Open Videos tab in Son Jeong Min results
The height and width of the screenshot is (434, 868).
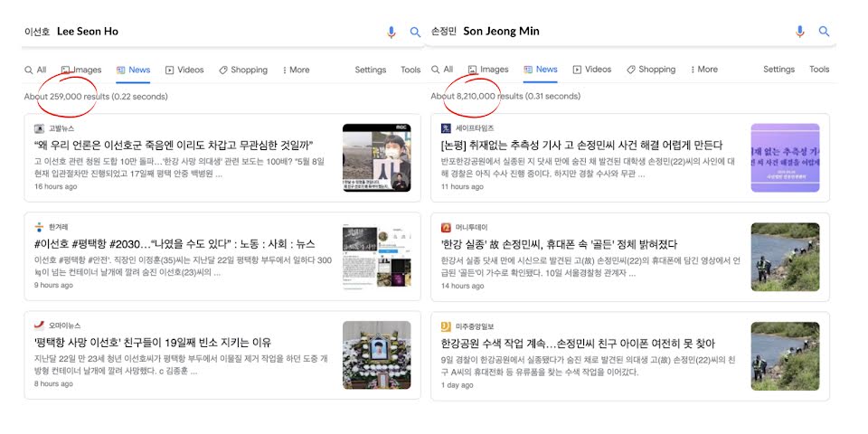pos(591,70)
